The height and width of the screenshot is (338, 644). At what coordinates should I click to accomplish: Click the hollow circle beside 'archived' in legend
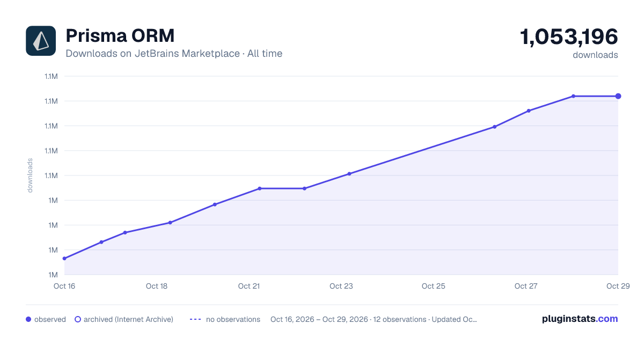78,319
